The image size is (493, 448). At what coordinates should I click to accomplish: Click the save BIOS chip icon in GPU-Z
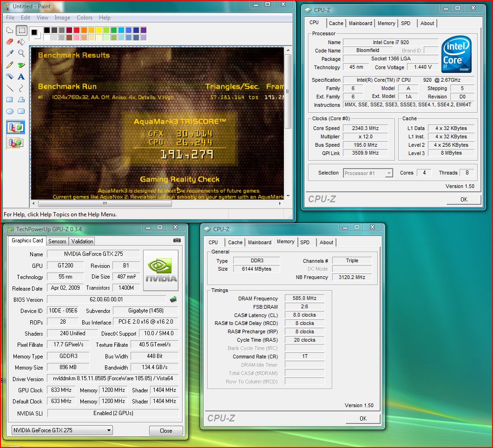173,299
